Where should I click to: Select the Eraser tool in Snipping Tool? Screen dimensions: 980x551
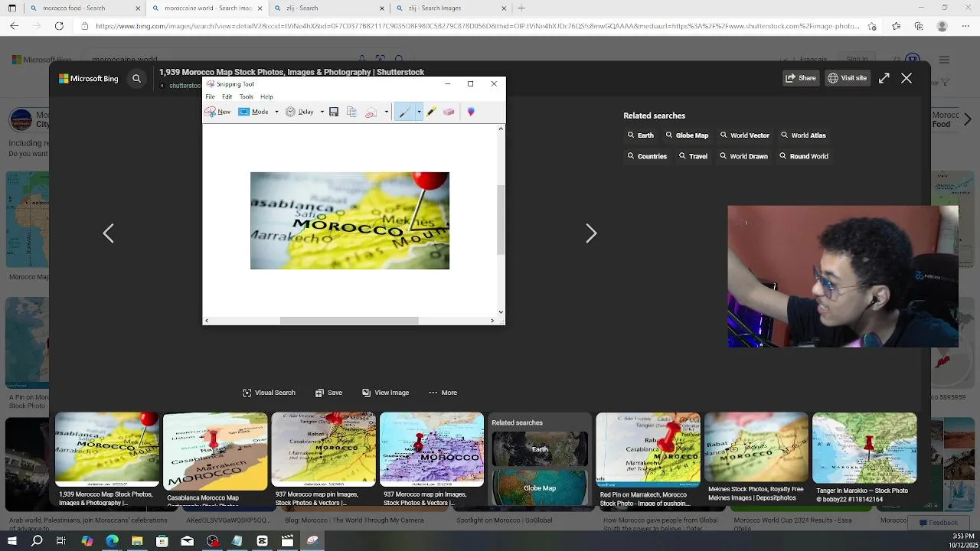(x=449, y=112)
